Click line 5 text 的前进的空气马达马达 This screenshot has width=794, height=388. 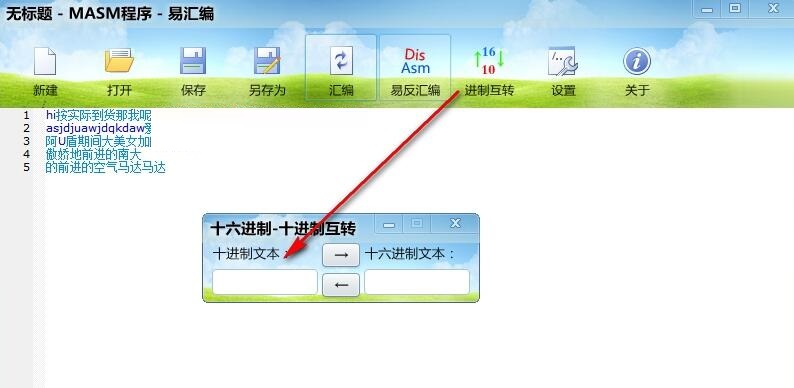[x=105, y=168]
